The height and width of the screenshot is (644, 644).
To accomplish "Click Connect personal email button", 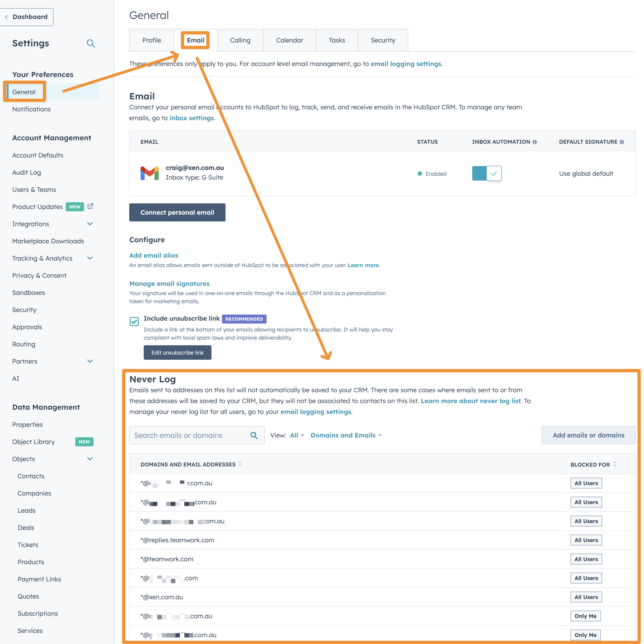I will [177, 212].
